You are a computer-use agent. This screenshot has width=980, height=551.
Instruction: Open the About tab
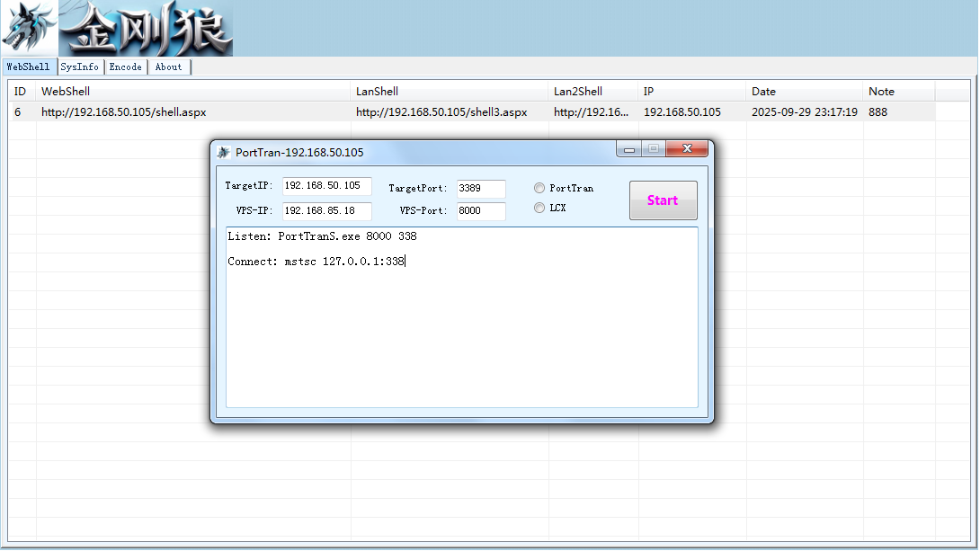point(169,67)
